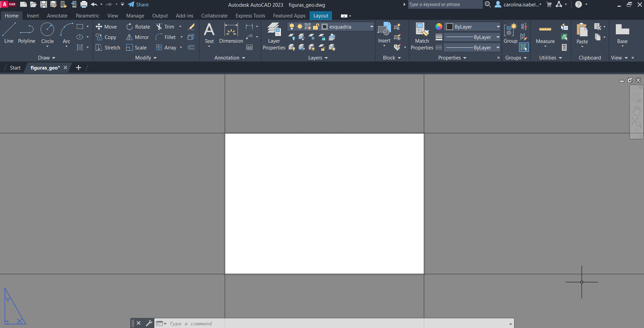The height and width of the screenshot is (328, 644).
Task: Select the Hatch tool in Draw panel
Action: [80, 48]
